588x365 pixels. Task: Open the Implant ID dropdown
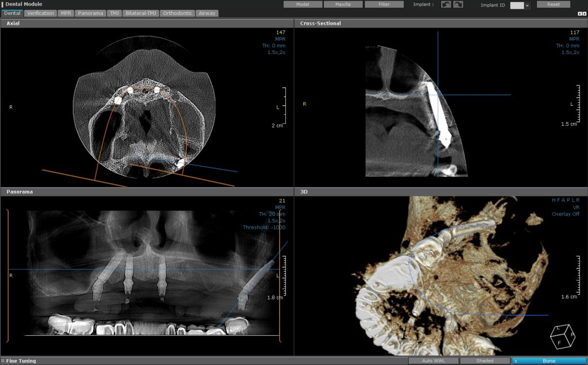[x=527, y=5]
